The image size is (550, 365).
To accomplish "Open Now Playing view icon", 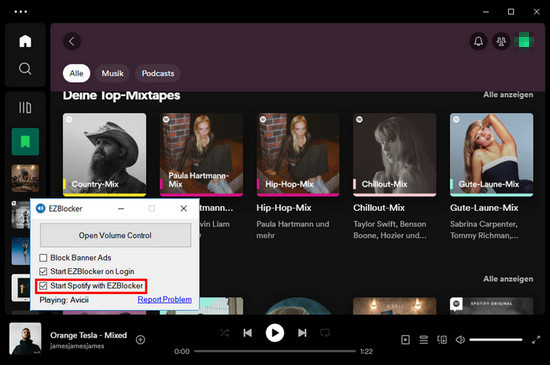I will (x=405, y=339).
